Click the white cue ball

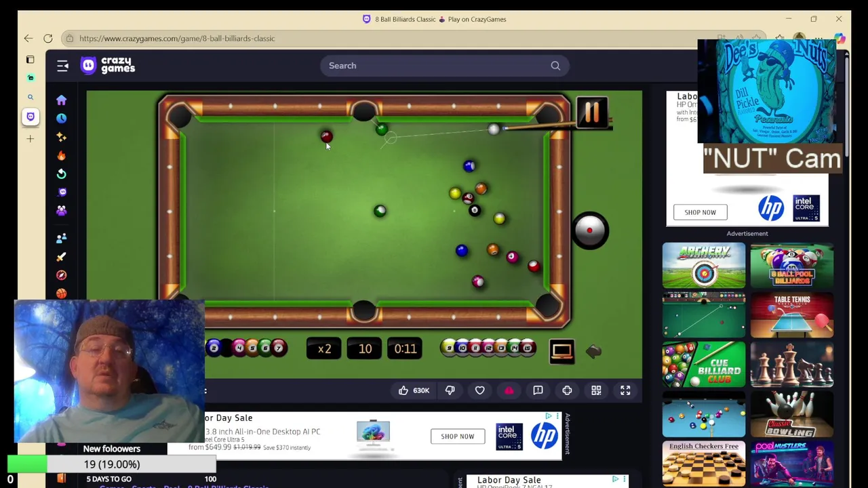pyautogui.click(x=494, y=129)
